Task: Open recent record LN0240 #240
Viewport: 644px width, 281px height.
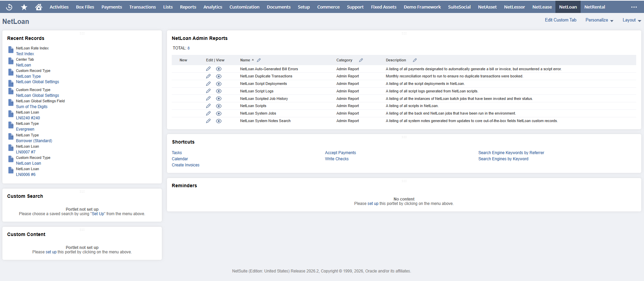Action: tap(28, 118)
